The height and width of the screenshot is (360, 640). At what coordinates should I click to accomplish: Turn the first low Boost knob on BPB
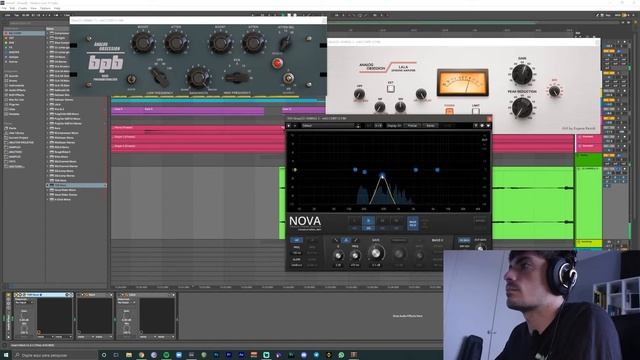(x=143, y=42)
